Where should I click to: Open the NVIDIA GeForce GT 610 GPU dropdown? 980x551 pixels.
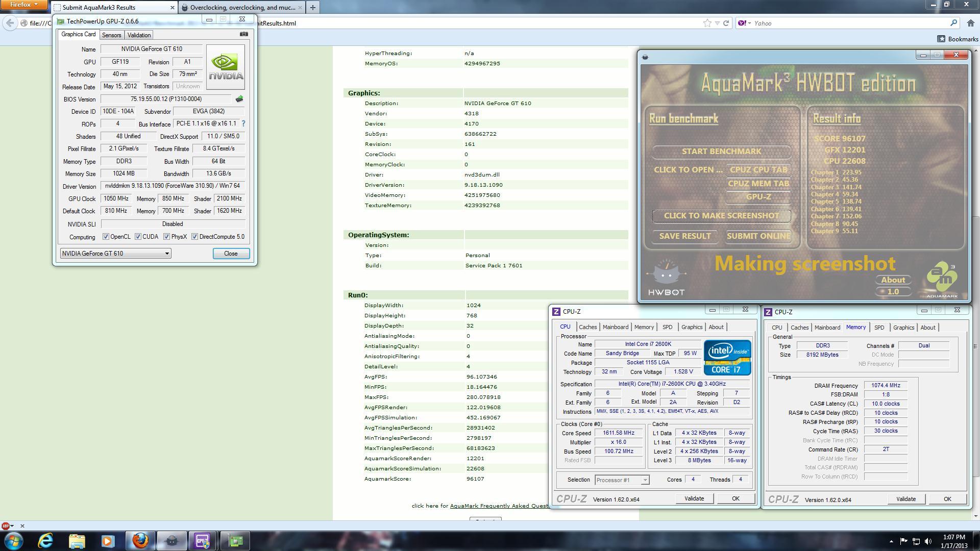115,254
